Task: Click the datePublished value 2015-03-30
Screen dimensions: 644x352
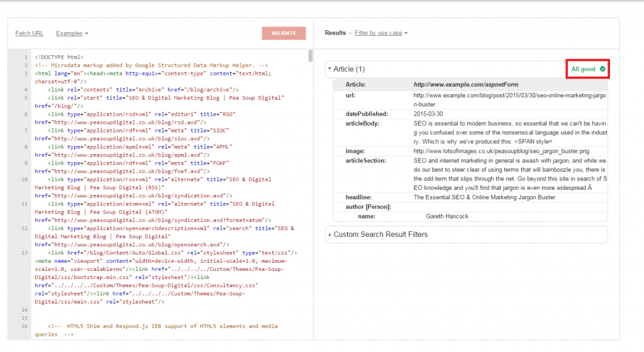Action: 430,114
